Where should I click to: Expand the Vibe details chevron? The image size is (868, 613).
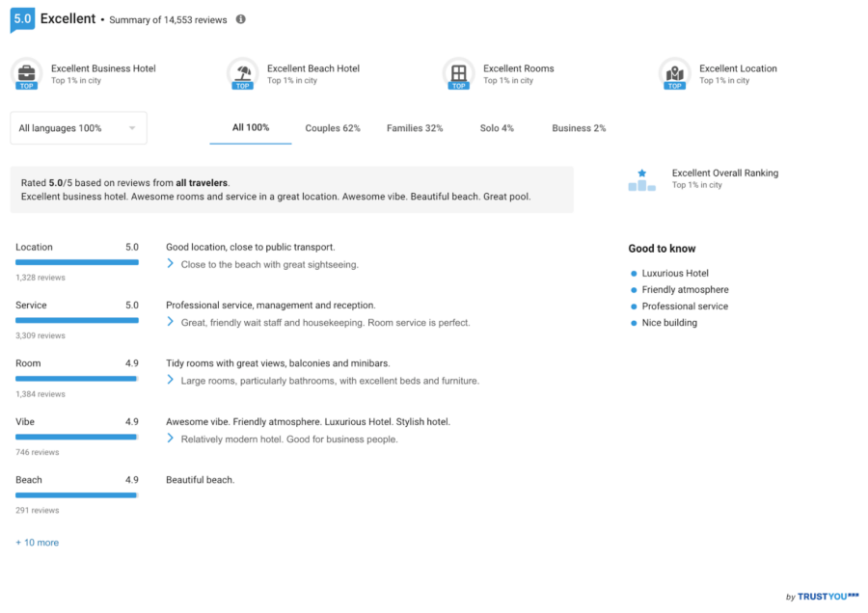171,439
